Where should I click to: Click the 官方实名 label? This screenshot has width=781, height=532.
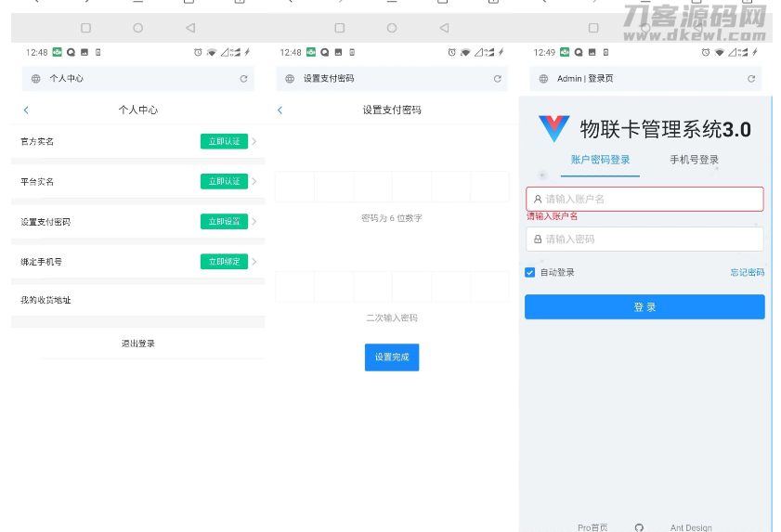(x=37, y=141)
